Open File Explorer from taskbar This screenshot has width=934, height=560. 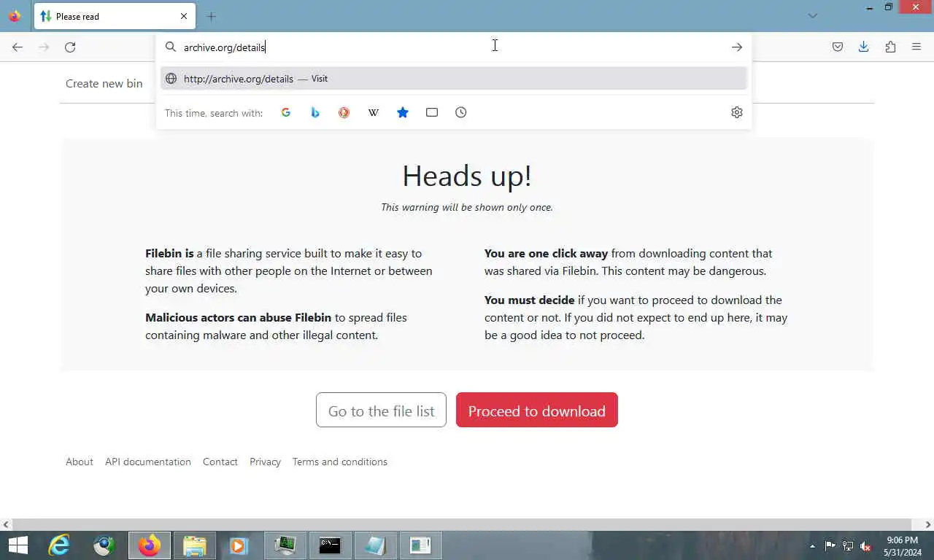195,545
